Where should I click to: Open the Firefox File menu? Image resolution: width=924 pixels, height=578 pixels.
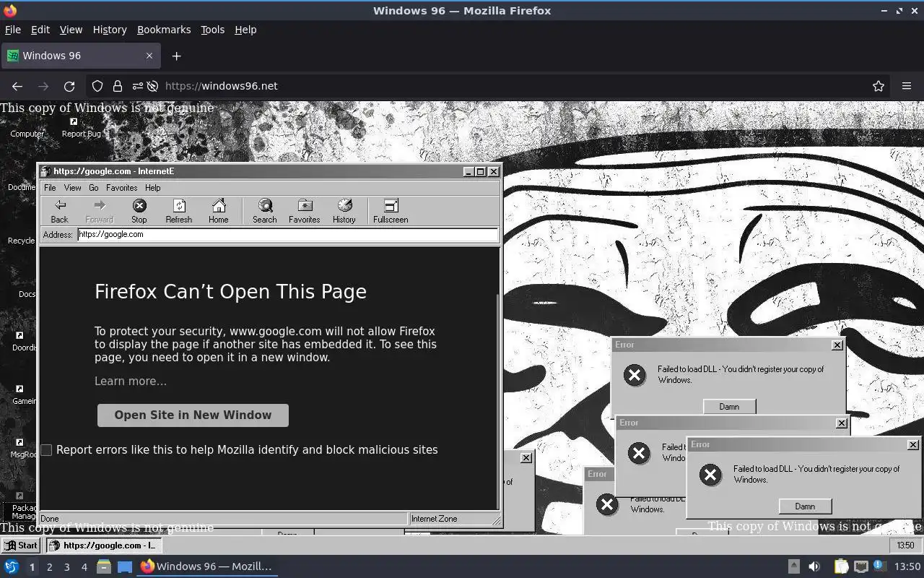(13, 30)
